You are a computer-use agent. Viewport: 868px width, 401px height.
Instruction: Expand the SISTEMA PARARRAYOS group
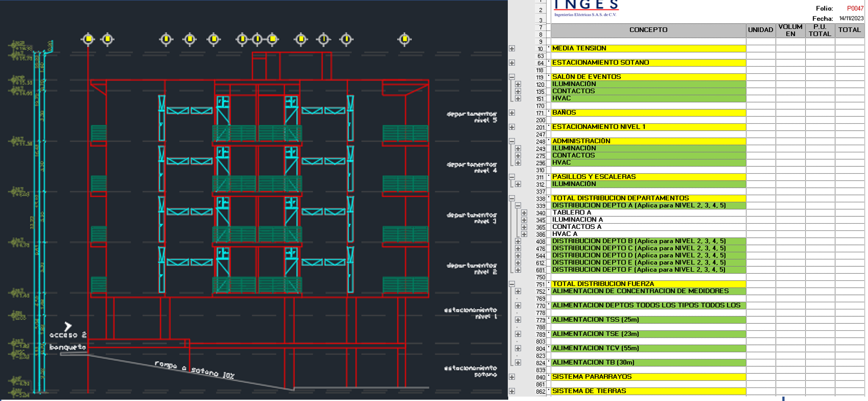pos(512,377)
